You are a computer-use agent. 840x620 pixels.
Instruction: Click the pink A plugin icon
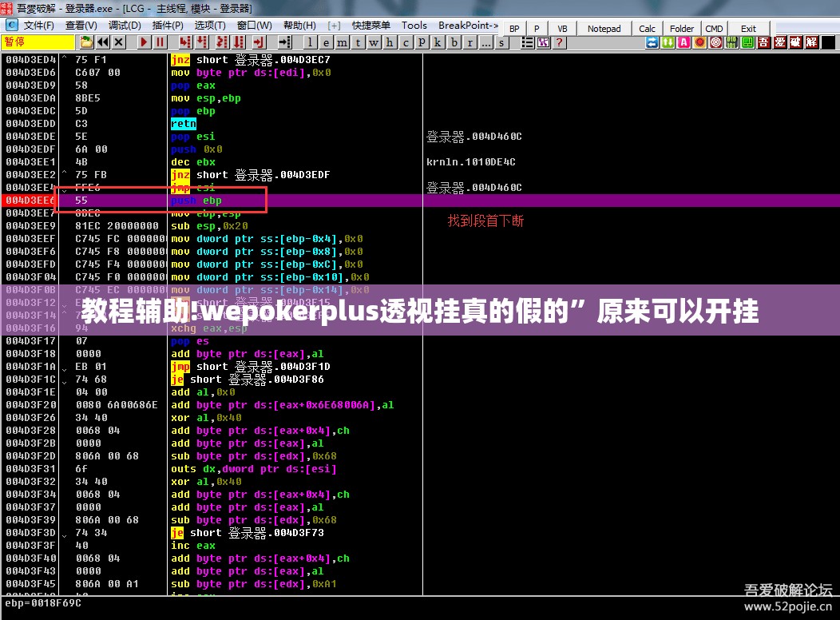[x=684, y=42]
